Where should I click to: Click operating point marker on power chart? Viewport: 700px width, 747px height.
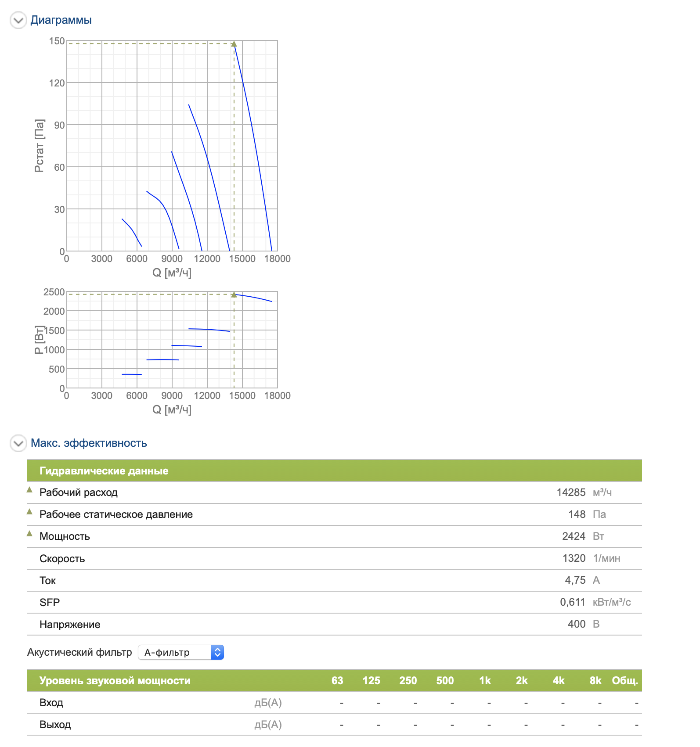point(234,295)
